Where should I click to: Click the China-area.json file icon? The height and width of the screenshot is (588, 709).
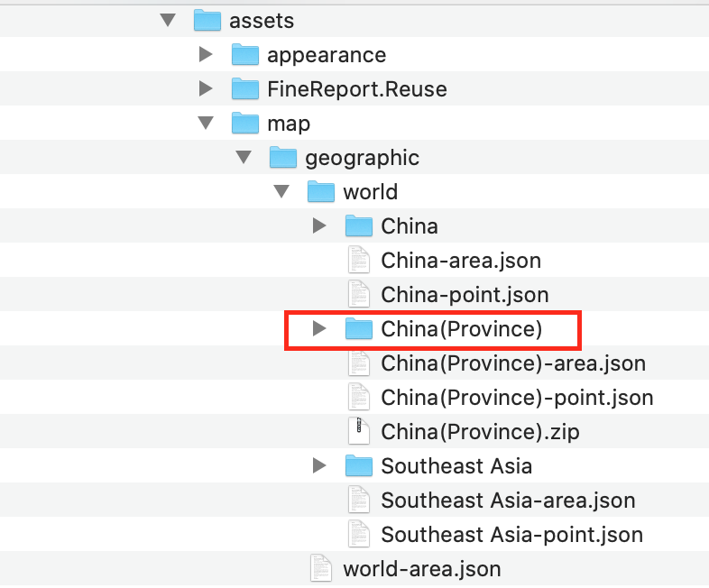click(x=359, y=260)
